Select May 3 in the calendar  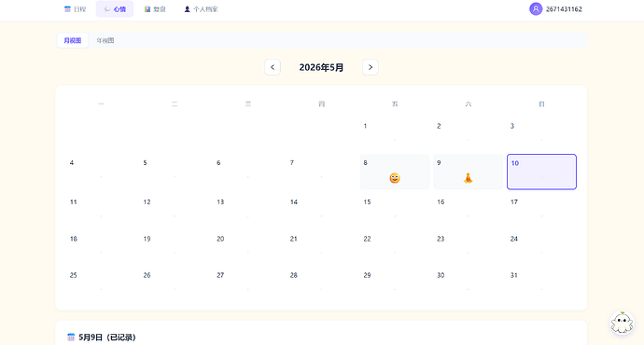coord(541,133)
